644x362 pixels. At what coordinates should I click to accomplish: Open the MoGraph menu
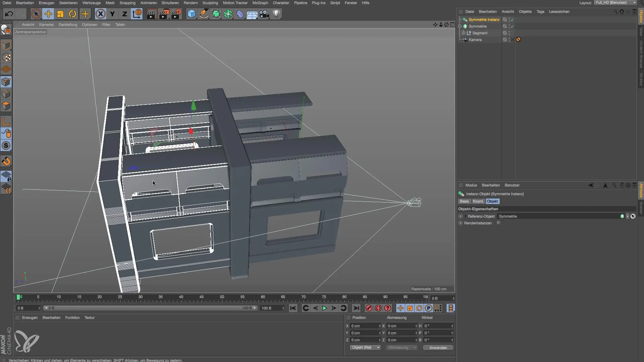pos(260,3)
